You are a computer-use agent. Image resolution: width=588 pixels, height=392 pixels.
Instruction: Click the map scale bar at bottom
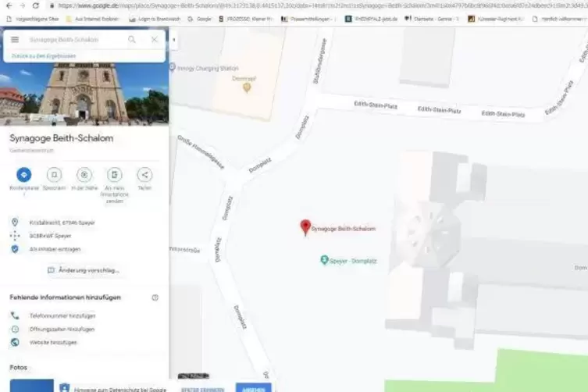pos(193,376)
